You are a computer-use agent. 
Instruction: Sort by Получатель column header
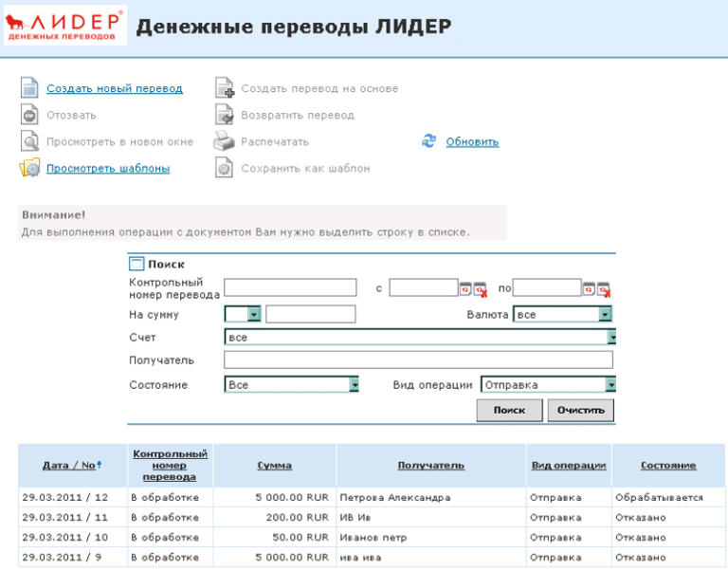tap(431, 465)
